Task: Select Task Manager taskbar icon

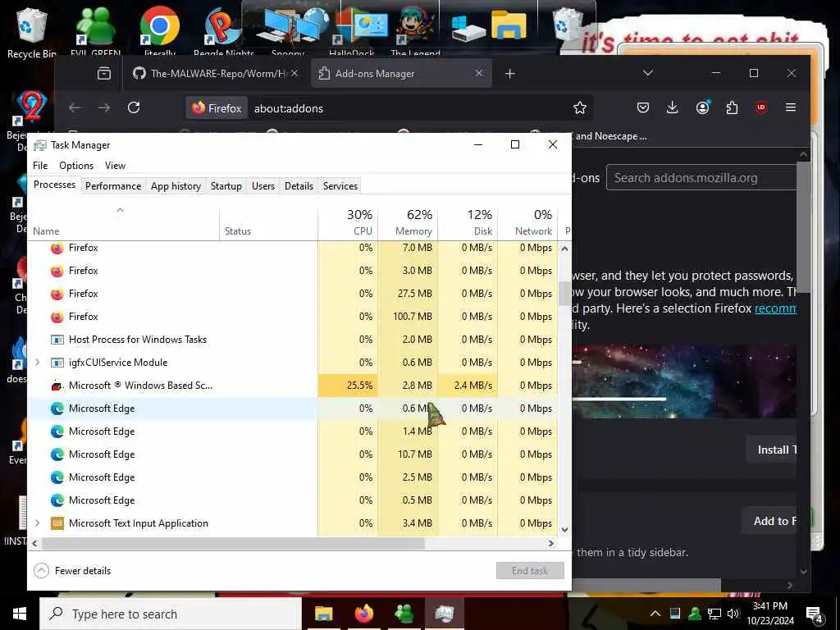Action: tap(444, 614)
